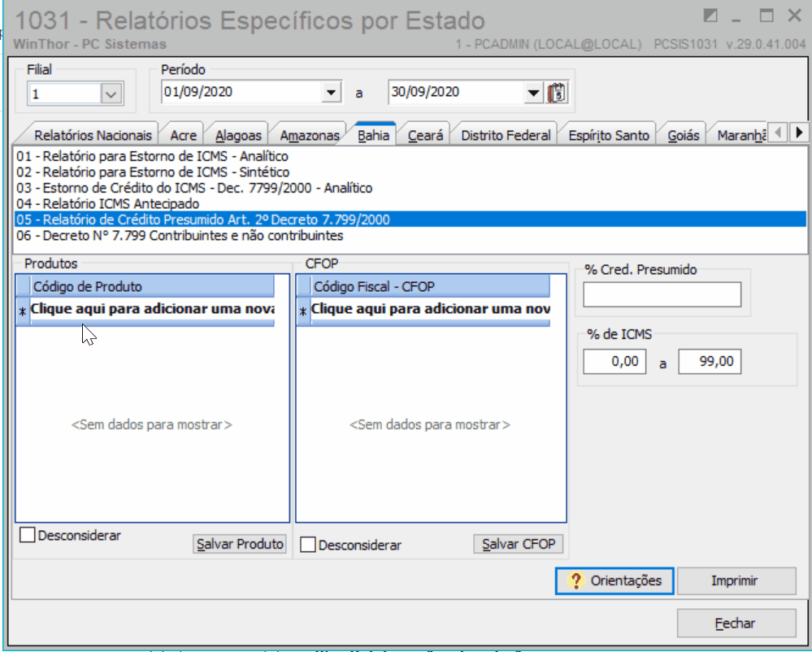The image size is (812, 652).
Task: Switch to Acre tab
Action: (x=184, y=136)
